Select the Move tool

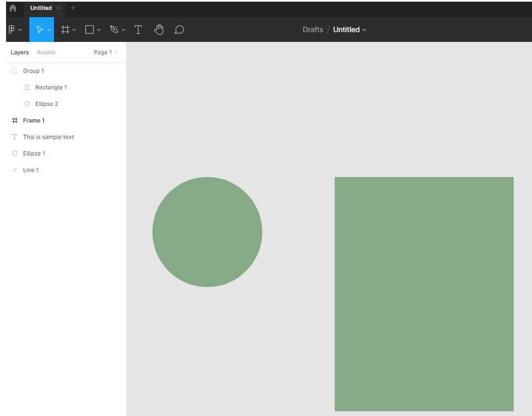40,30
